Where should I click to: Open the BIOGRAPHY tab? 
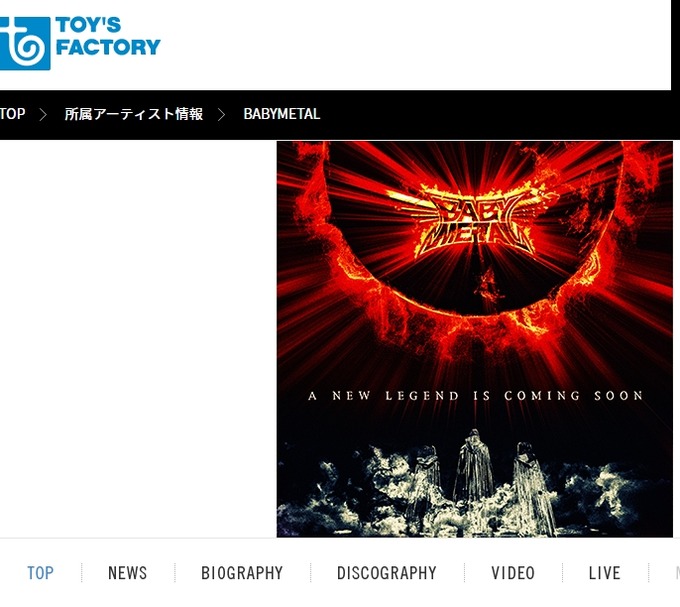pyautogui.click(x=242, y=573)
